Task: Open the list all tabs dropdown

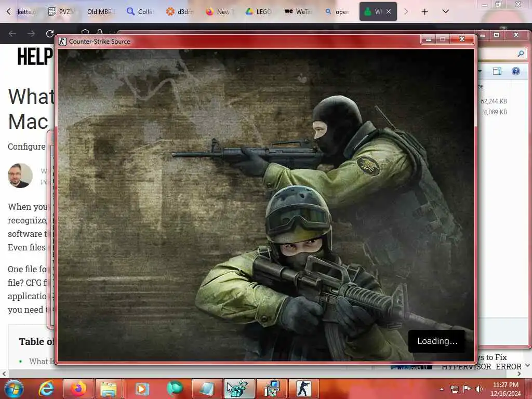Action: tap(445, 11)
